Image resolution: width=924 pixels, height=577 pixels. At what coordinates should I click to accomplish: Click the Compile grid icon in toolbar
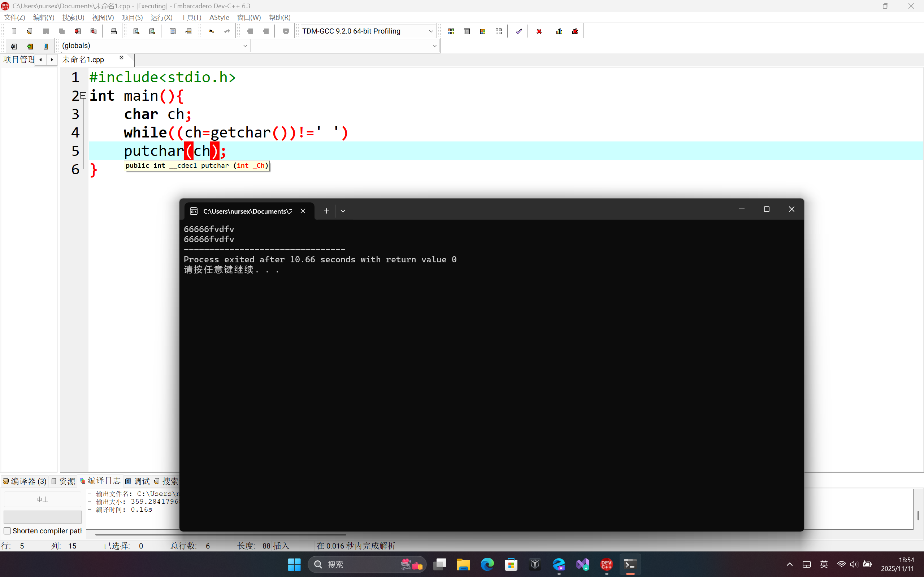pos(451,31)
